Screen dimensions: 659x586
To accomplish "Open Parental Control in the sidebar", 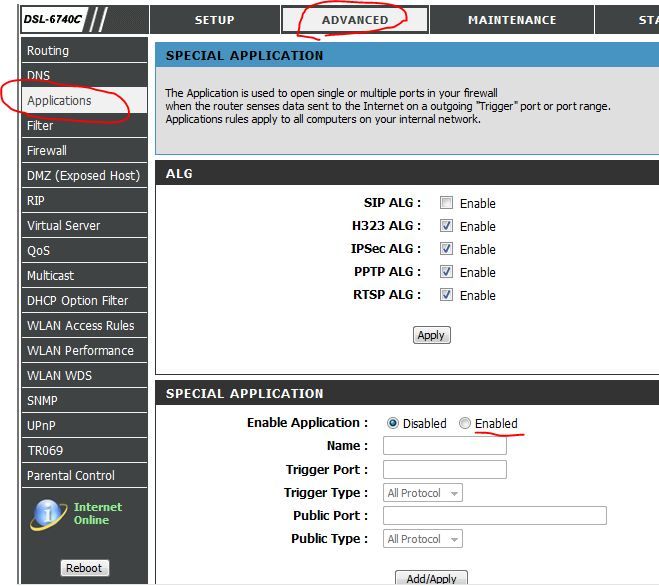I will pyautogui.click(x=71, y=476).
